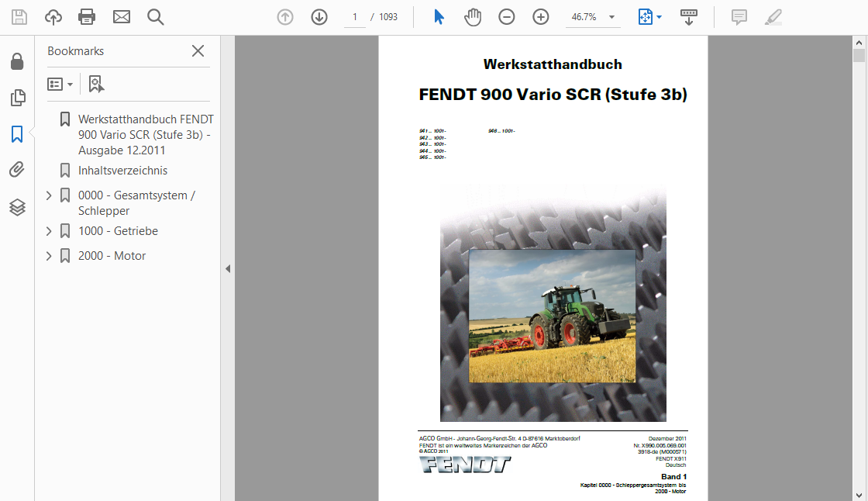Select the 2000 - Motor bookmark

(112, 256)
